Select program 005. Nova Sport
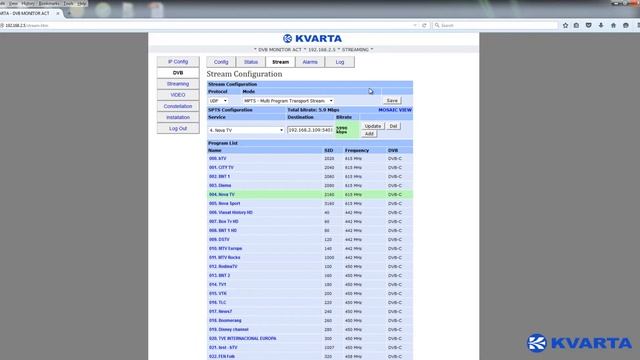Screen dimensions: 640x360 coord(224,203)
